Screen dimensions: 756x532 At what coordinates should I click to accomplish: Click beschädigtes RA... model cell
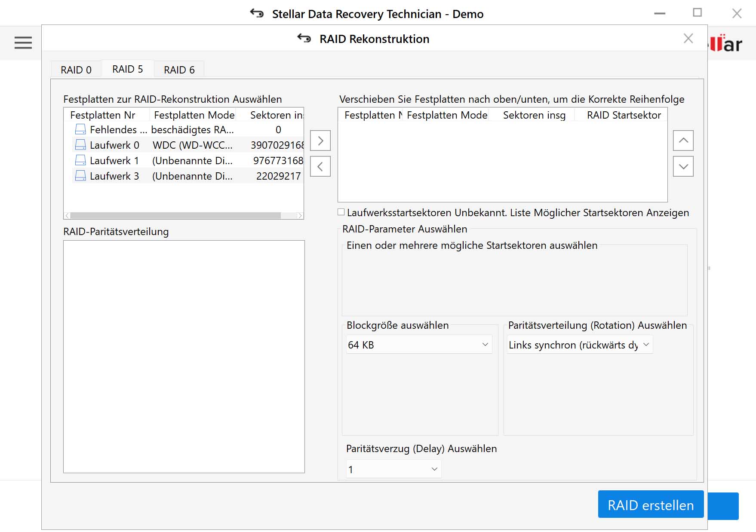point(193,130)
